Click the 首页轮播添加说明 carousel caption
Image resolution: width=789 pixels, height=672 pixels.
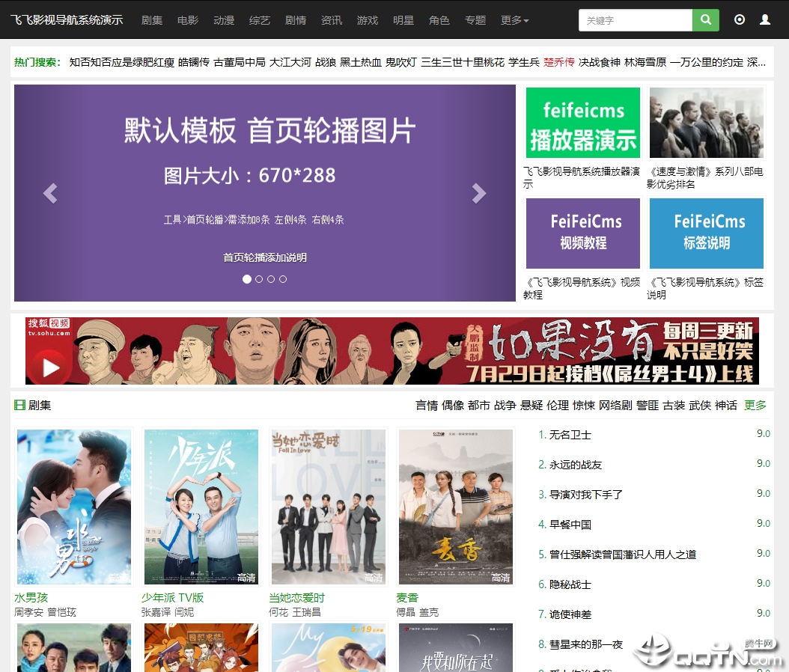point(265,257)
